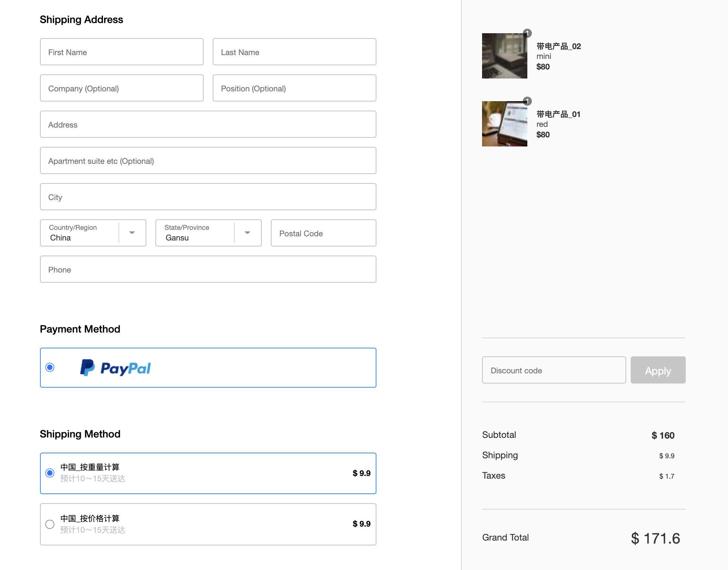Image resolution: width=728 pixels, height=570 pixels.
Task: Click the quantity badge on 带电产品_02 thumbnail
Action: click(527, 33)
